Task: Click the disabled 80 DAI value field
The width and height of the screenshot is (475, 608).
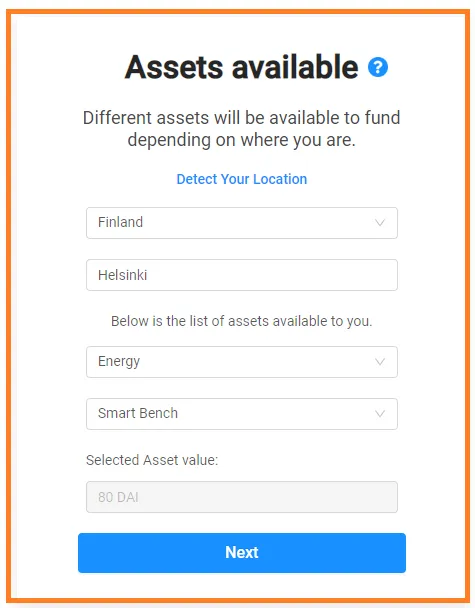Action: (242, 497)
